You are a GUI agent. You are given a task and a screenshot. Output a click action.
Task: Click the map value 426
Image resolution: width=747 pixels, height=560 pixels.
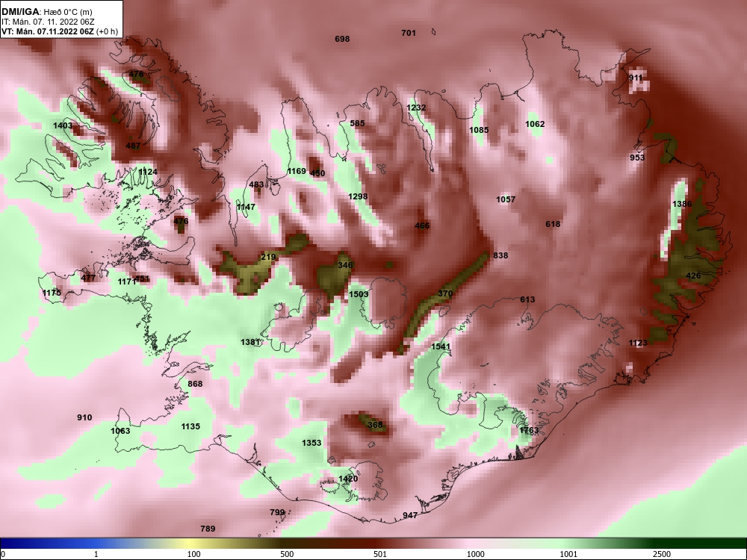(693, 276)
